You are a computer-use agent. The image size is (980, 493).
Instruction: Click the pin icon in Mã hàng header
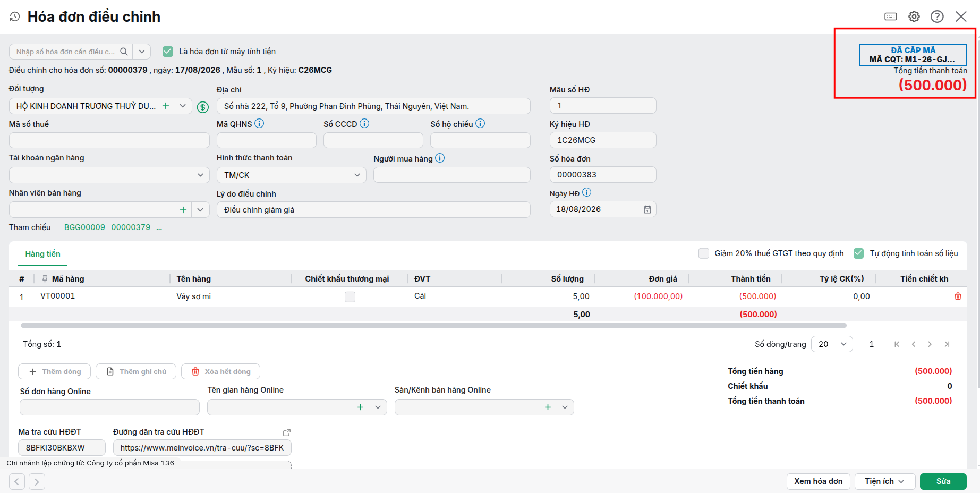pos(45,279)
